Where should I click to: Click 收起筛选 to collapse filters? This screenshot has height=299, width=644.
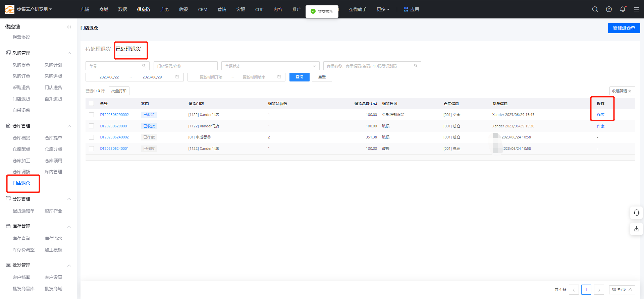622,91
